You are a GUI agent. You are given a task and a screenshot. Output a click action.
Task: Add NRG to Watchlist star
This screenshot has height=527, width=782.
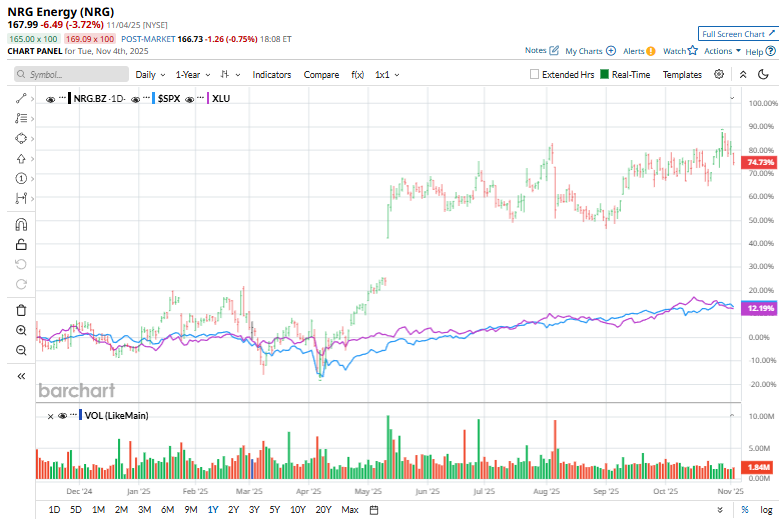(680, 51)
